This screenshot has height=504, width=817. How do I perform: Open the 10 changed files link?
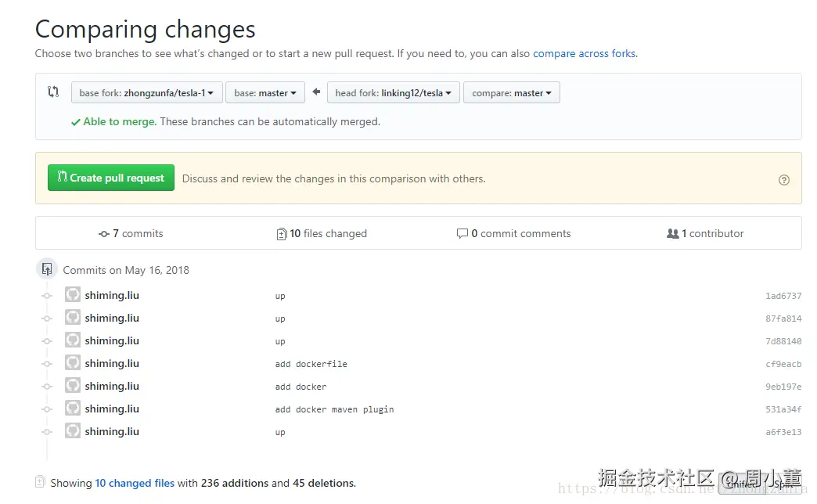point(135,483)
